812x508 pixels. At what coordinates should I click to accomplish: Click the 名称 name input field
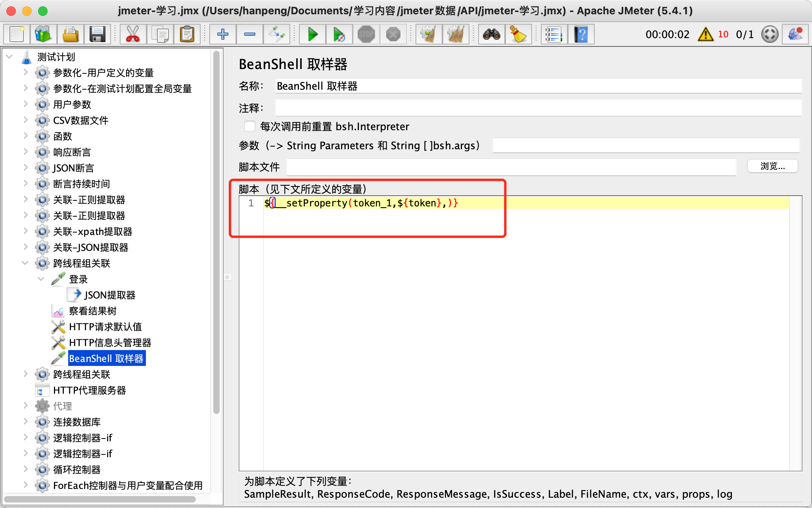[538, 86]
